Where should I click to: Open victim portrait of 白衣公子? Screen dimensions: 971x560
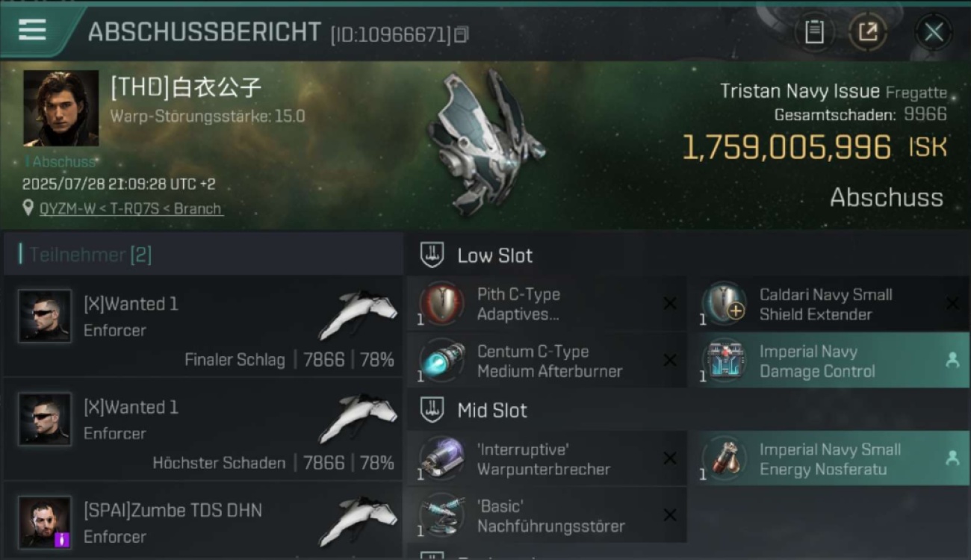click(x=61, y=108)
